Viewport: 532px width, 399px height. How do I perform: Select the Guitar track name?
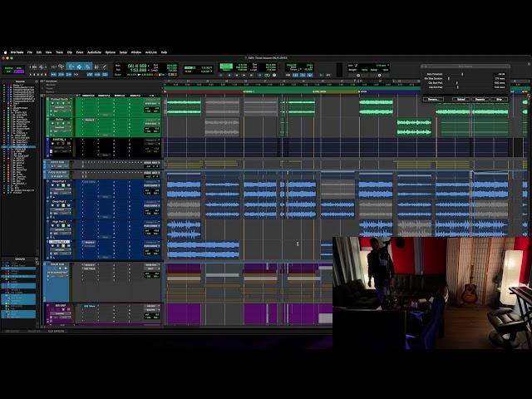(x=59, y=120)
